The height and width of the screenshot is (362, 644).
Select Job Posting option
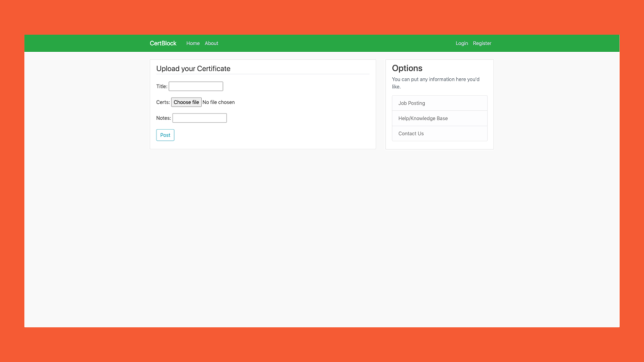click(440, 103)
